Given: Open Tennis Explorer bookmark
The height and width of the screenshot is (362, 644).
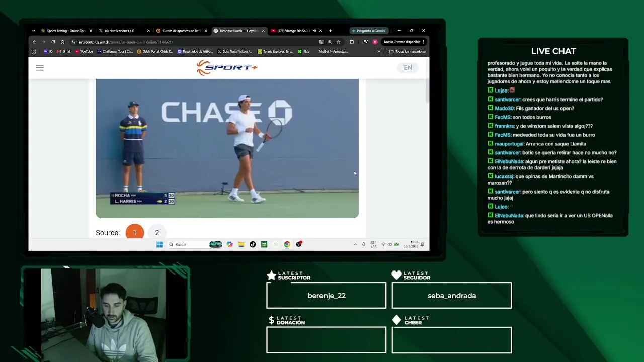Looking at the screenshot, I should [x=275, y=51].
